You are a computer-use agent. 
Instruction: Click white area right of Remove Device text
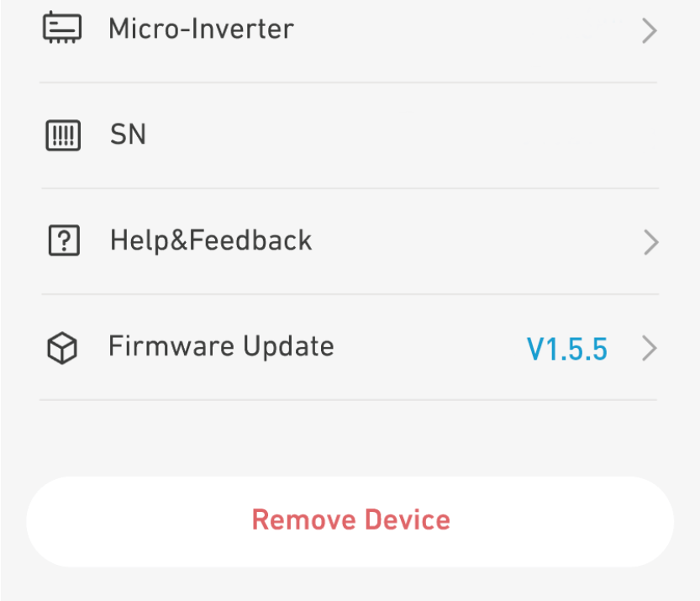pos(563,521)
